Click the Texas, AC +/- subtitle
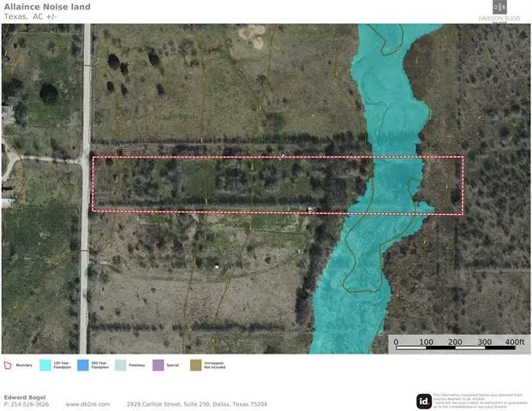 click(31, 16)
